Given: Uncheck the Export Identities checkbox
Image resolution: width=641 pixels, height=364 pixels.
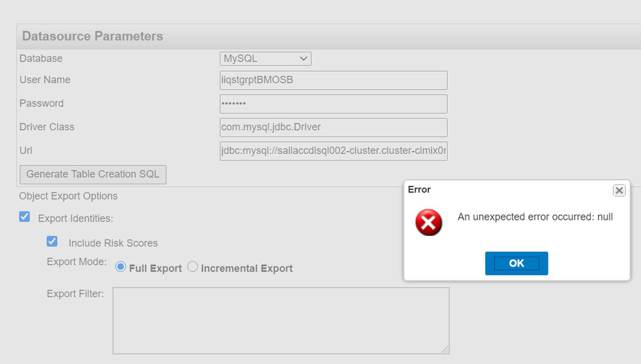Looking at the screenshot, I should tap(24, 217).
